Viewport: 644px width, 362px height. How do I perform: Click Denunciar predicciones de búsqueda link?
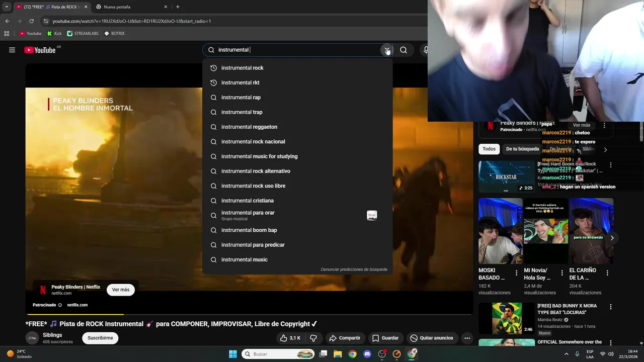[x=354, y=269]
